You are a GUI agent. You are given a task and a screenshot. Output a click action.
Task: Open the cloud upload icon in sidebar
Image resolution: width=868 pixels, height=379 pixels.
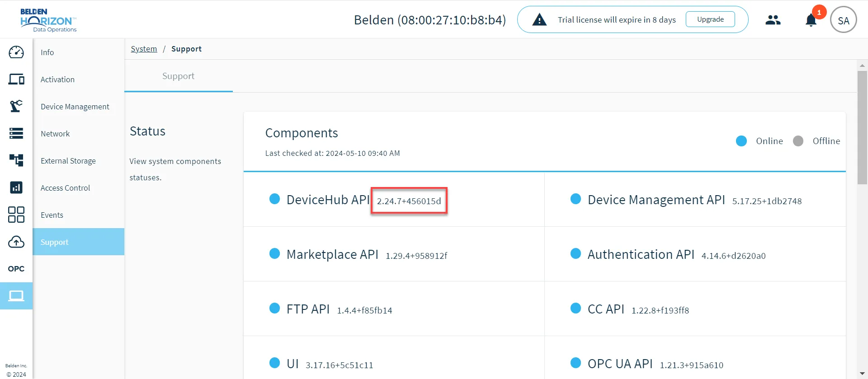[x=16, y=242]
